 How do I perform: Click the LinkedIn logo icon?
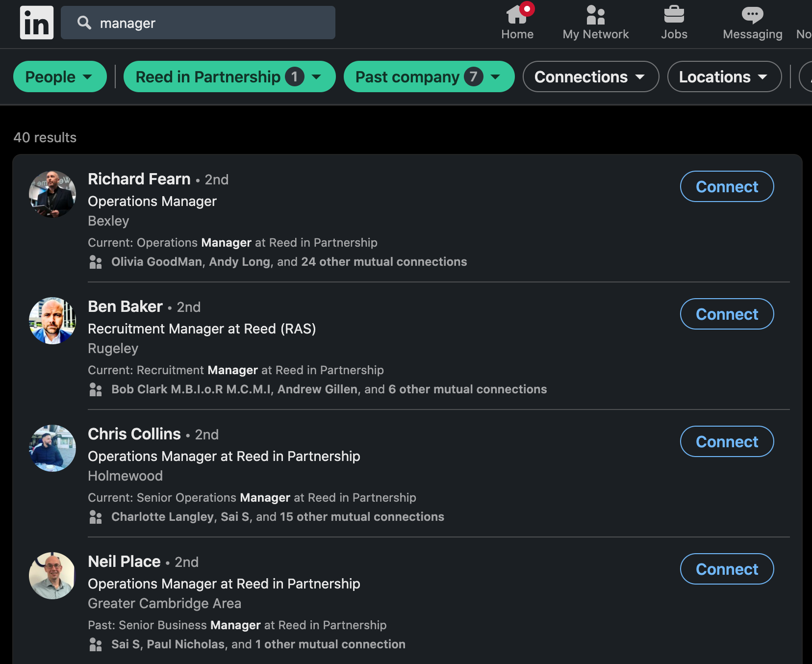point(37,23)
